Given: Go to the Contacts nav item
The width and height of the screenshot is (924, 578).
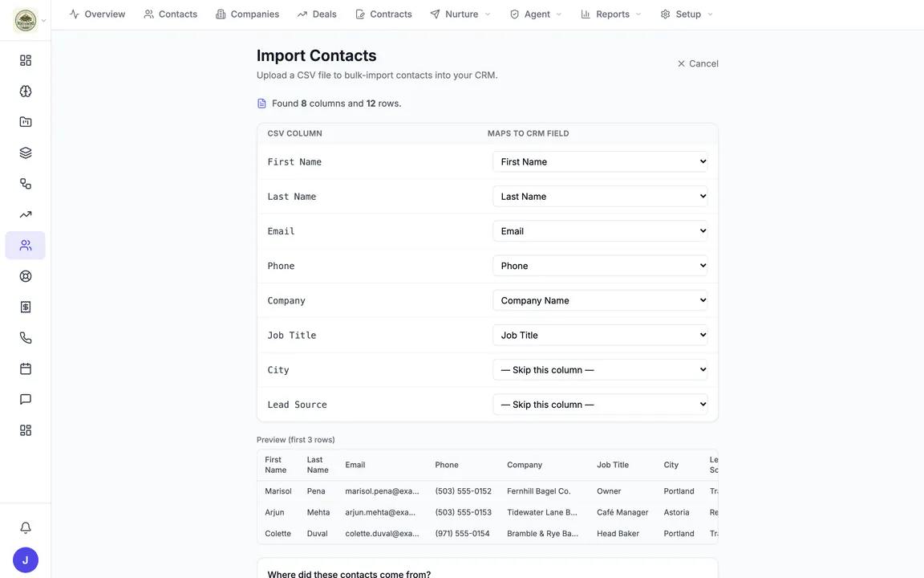Looking at the screenshot, I should coord(170,14).
